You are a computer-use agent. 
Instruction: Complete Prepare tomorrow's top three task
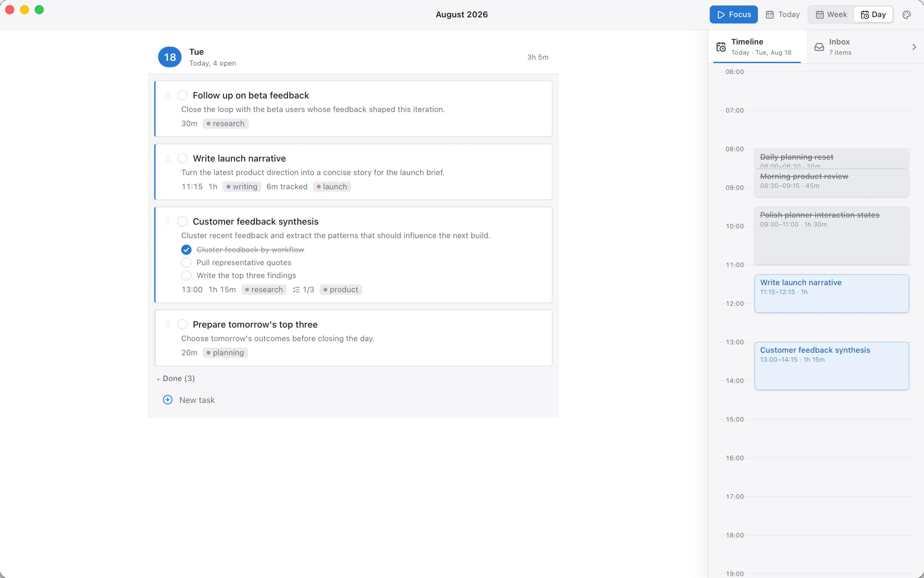183,324
